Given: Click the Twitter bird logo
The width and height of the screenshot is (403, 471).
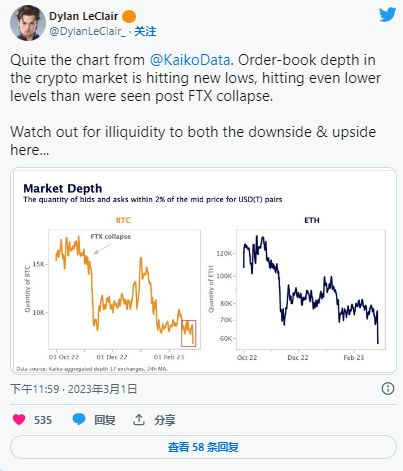Looking at the screenshot, I should click(387, 15).
